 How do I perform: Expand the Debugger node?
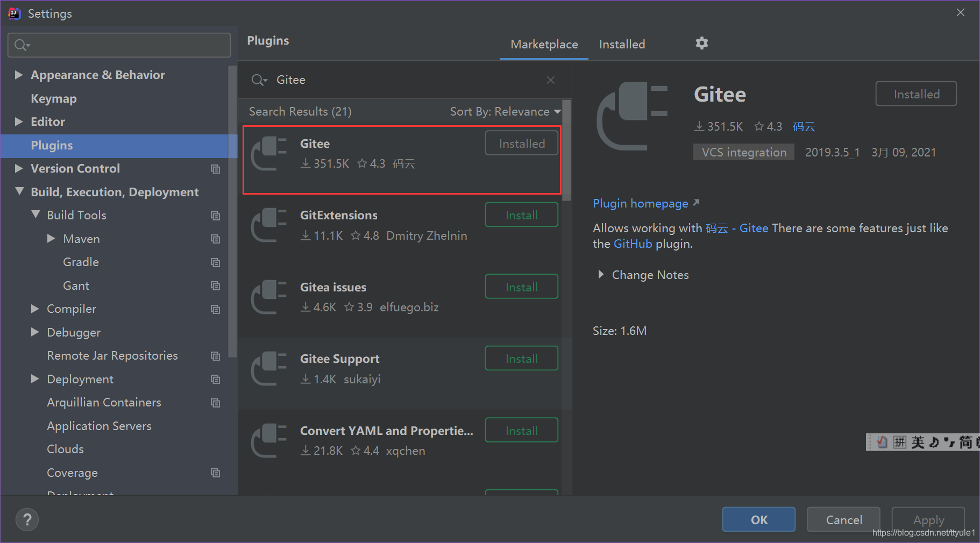click(35, 332)
